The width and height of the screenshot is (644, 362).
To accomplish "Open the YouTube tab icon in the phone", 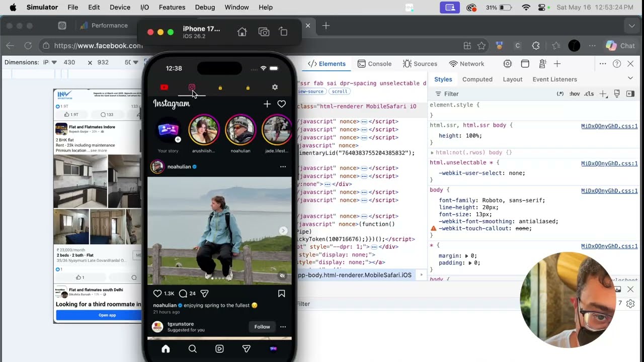I will click(164, 87).
